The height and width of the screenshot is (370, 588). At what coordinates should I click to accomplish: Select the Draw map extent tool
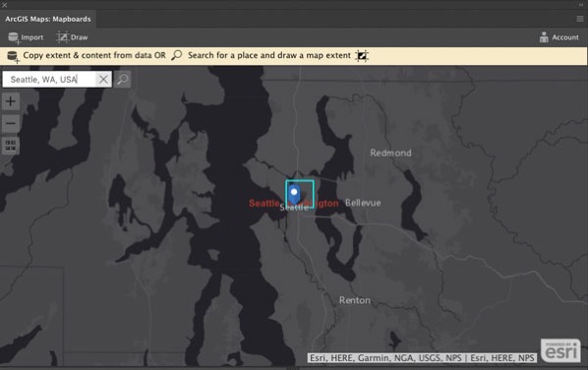(72, 37)
